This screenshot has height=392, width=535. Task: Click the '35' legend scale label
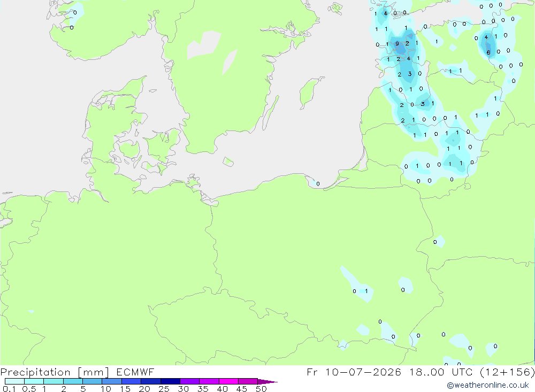203,389
